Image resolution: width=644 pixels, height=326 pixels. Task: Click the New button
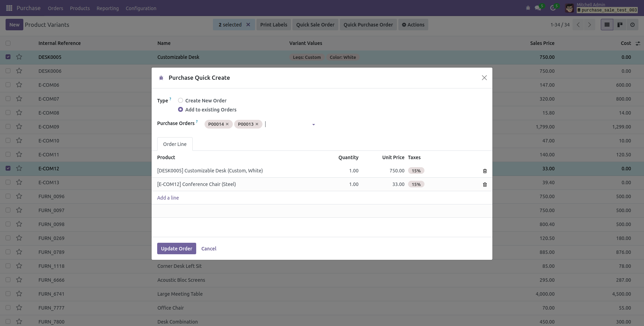14,25
